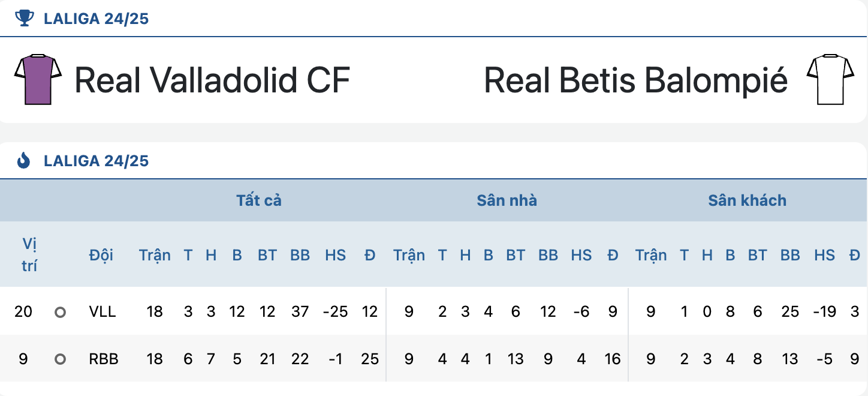Click the VLL team abbreviation in the table
Screen dimensions: 868x396
coord(102,311)
